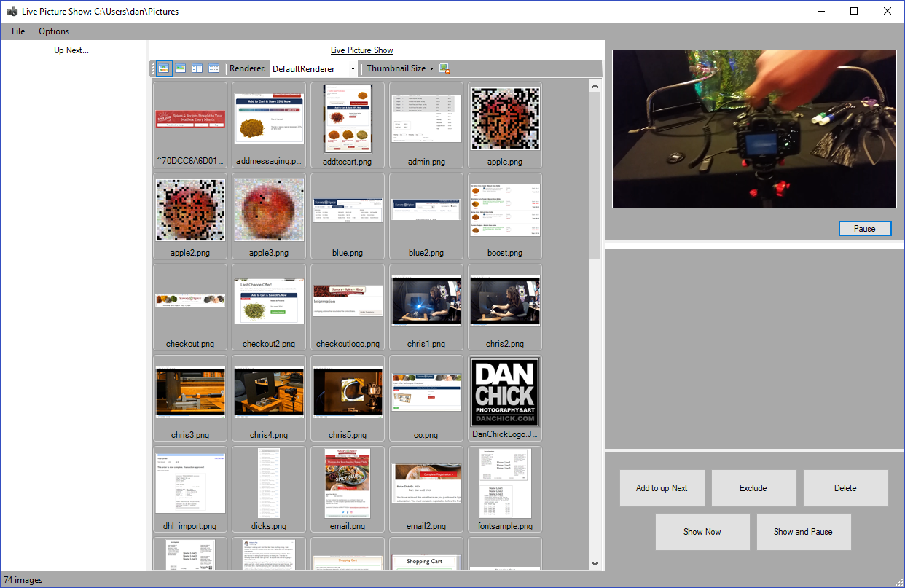Select the apple3.png thumbnail

[269, 216]
